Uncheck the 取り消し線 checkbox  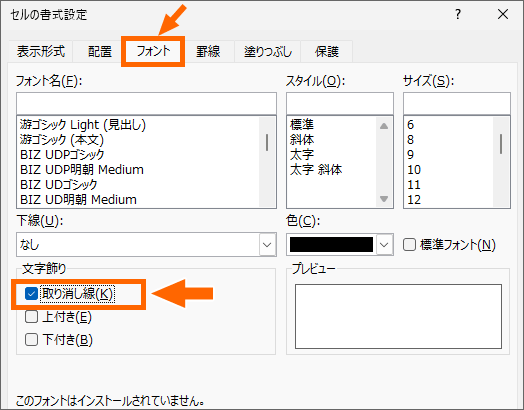click(31, 294)
